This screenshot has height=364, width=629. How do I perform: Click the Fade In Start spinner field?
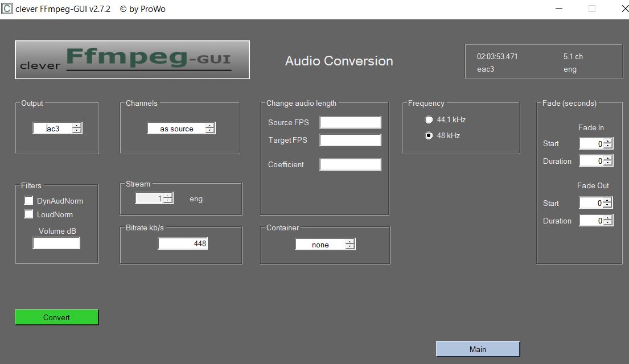coord(596,143)
